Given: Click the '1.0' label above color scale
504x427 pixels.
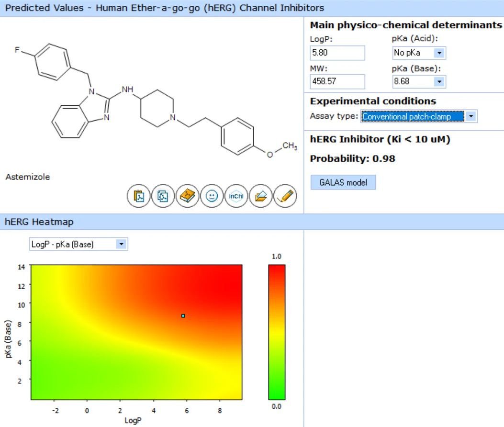Looking at the screenshot, I should point(277,256).
